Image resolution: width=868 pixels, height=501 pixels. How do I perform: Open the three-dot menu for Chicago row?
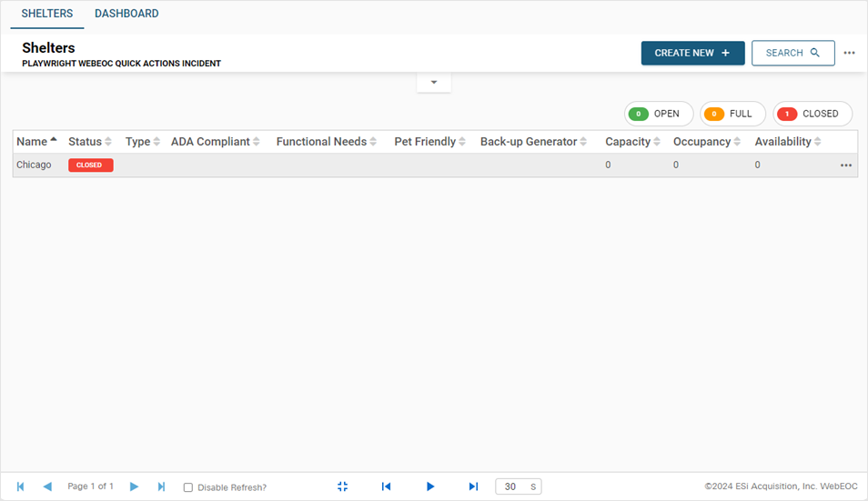coord(846,165)
